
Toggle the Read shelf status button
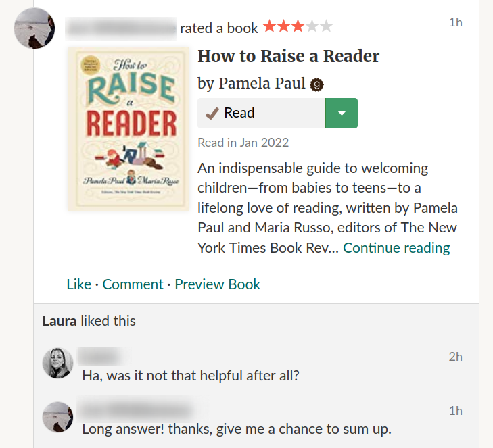point(260,113)
